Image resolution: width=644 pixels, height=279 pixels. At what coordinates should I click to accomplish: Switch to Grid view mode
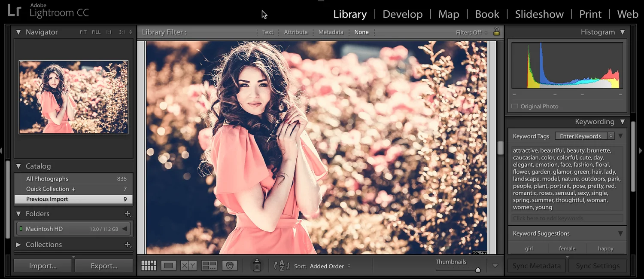click(x=149, y=265)
